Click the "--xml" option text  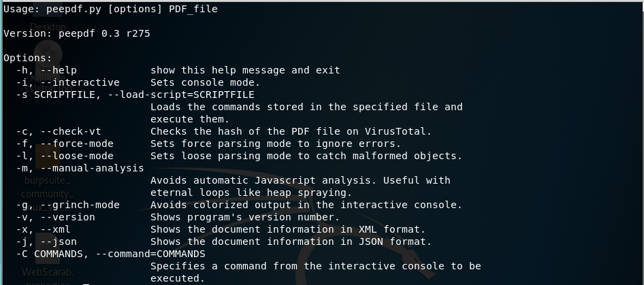click(54, 229)
